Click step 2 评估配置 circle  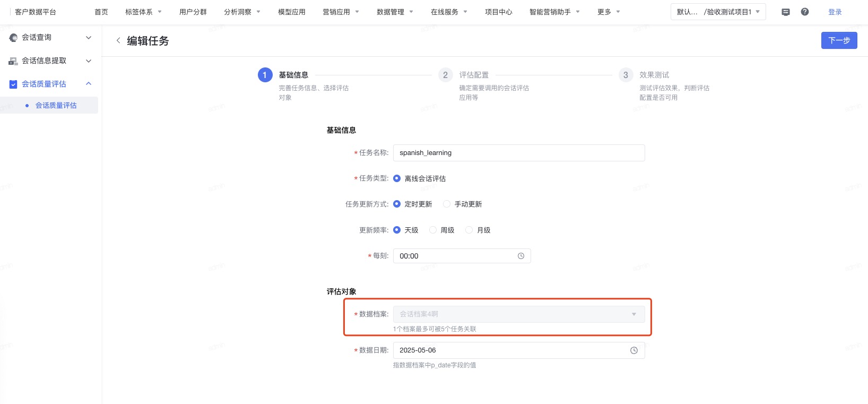[x=445, y=75]
